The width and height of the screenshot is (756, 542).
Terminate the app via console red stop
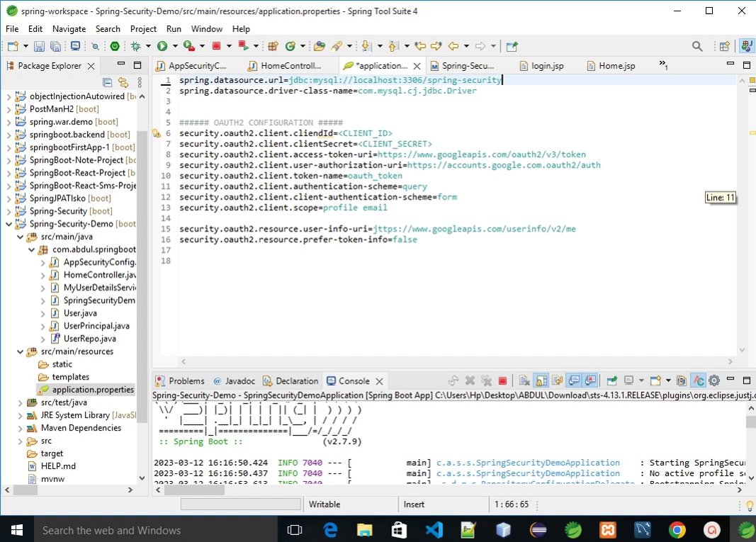[x=502, y=381]
